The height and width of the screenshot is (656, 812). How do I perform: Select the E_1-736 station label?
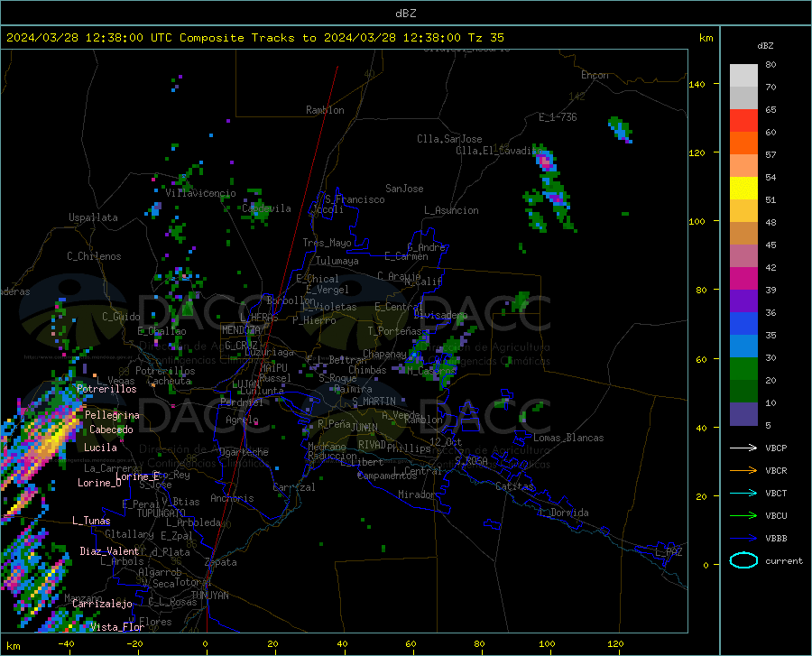point(558,117)
